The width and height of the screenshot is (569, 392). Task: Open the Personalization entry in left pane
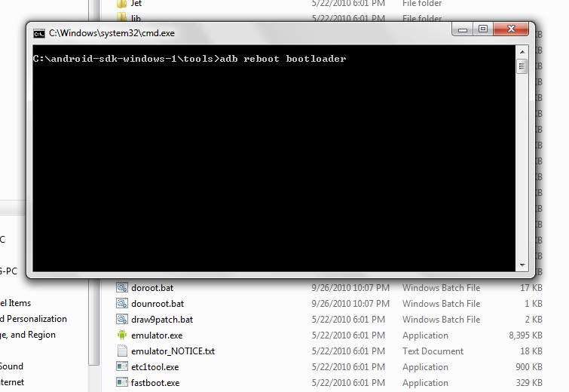(x=35, y=319)
